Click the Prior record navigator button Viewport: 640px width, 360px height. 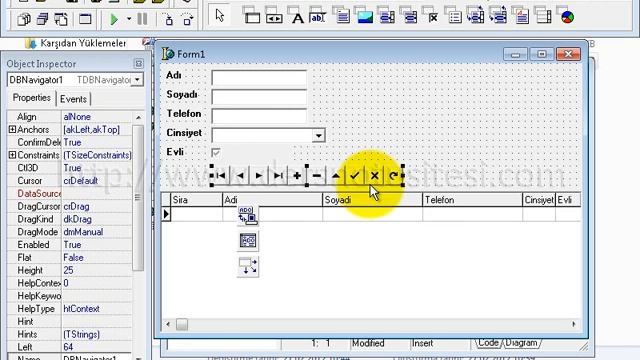point(240,176)
